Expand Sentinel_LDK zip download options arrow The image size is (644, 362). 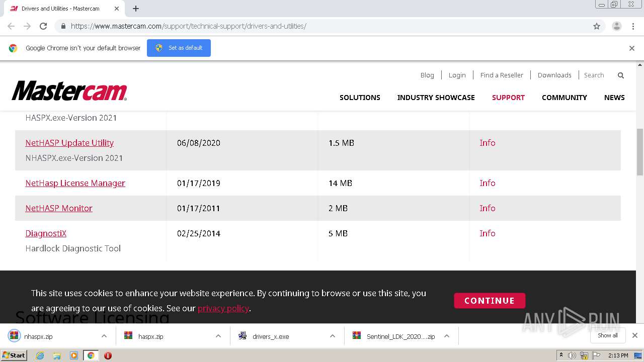pyautogui.click(x=447, y=336)
